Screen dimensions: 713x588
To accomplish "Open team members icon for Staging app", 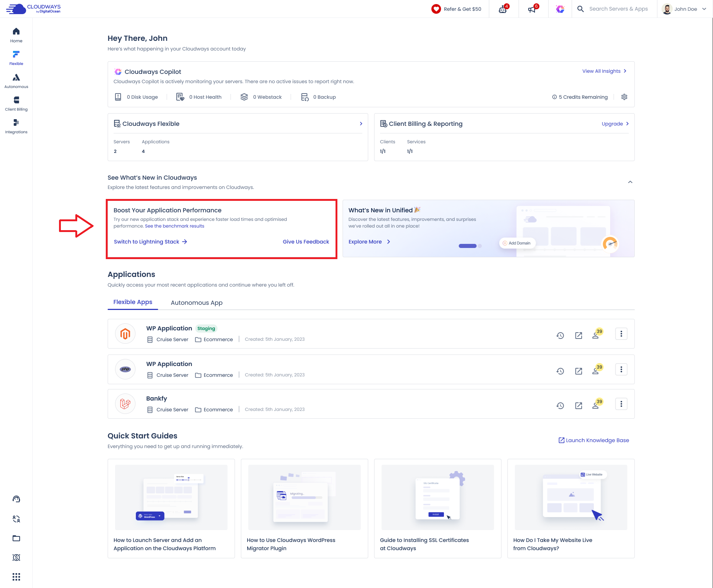I will 597,334.
